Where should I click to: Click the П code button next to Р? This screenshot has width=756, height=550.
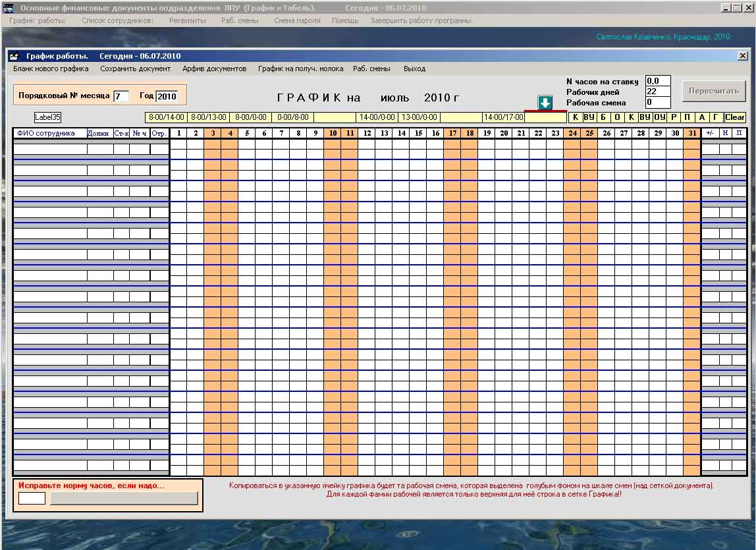click(x=688, y=117)
